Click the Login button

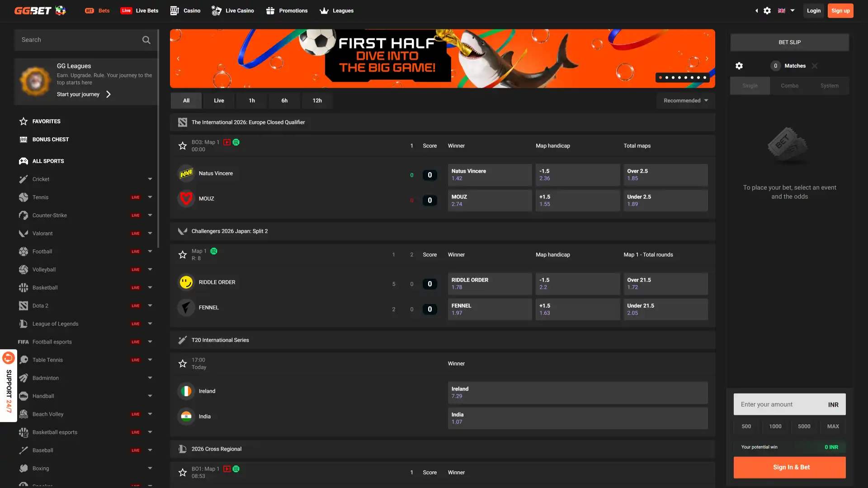point(814,10)
